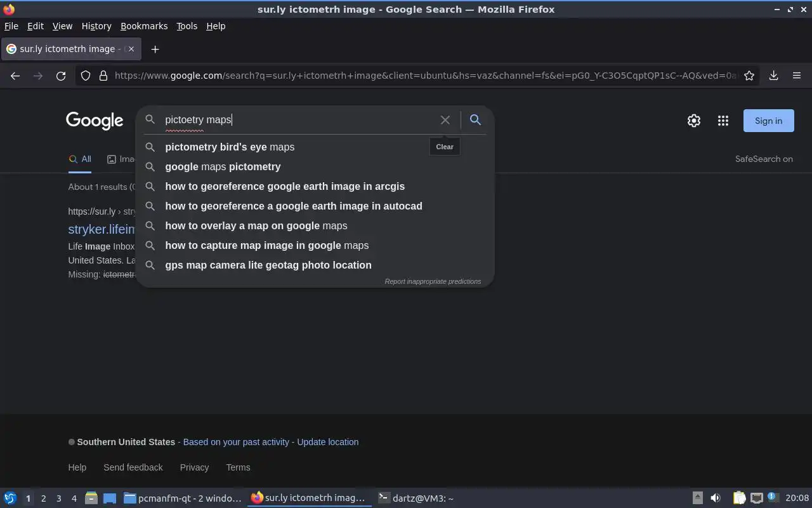Screen dimensions: 812x508
Task: Open the Bookmarks menu
Action: click(144, 26)
